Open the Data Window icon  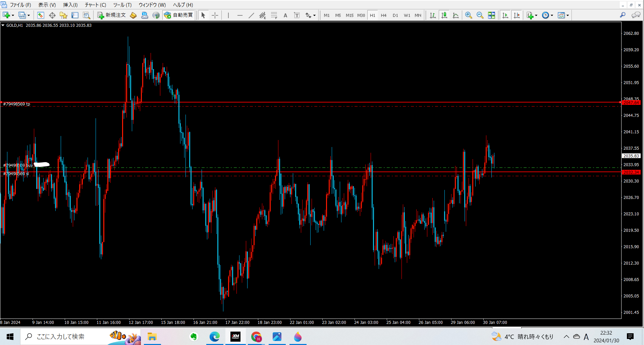click(52, 15)
